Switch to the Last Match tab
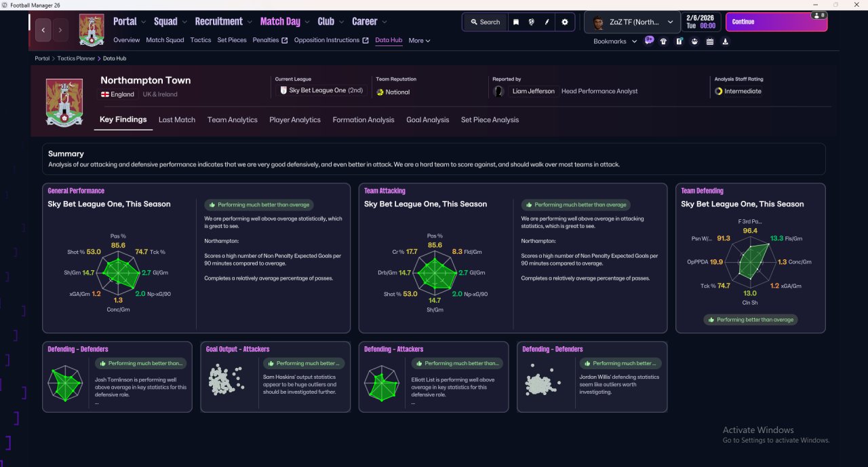Viewport: 868px width, 467px height. [x=177, y=119]
